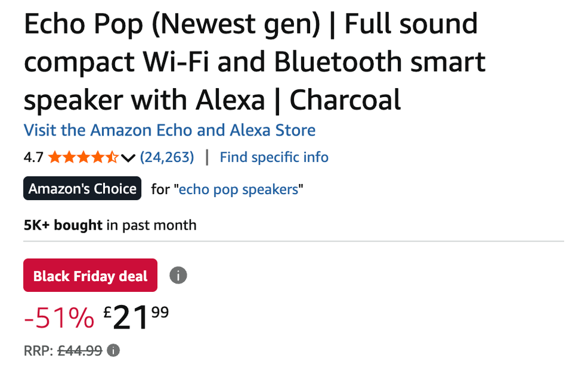Image resolution: width=588 pixels, height=380 pixels.
Task: Click the info icon beside Black Friday deal
Action: [x=178, y=275]
